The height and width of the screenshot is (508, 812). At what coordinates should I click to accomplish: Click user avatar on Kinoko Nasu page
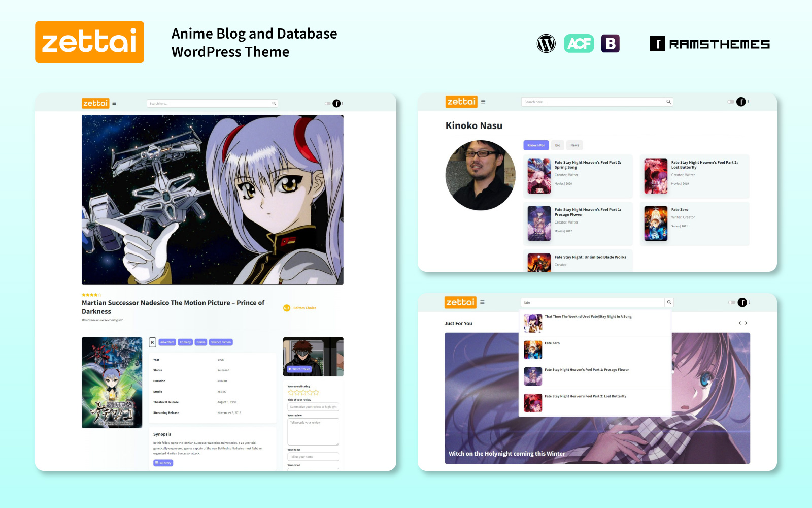[741, 102]
